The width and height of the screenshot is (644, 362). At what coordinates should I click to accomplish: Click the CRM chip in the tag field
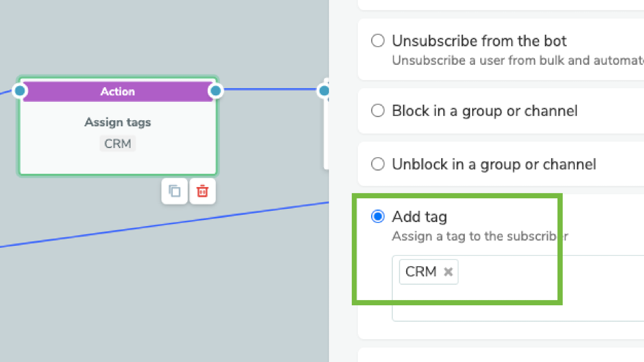pos(421,272)
